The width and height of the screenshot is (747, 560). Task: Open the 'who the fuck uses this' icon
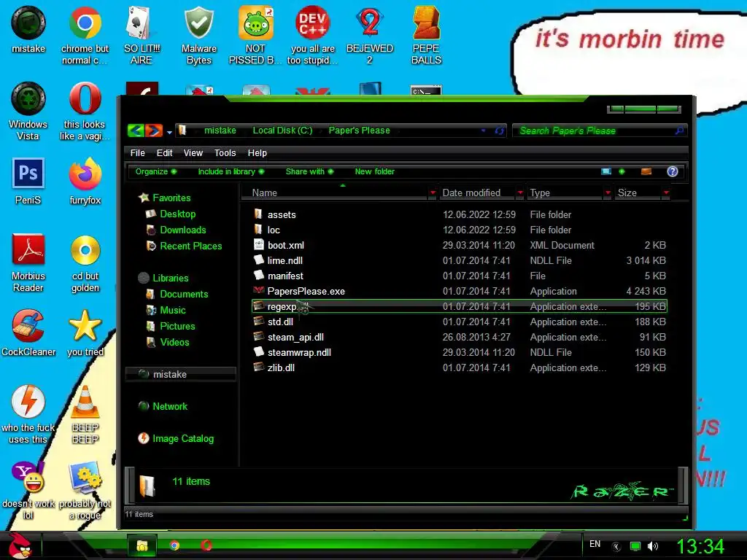tap(28, 414)
